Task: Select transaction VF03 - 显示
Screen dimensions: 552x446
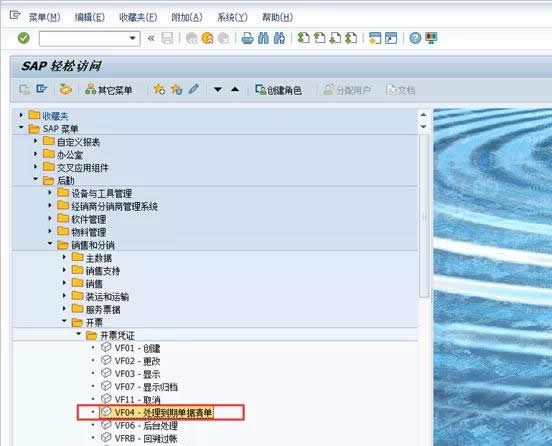Action: pyautogui.click(x=137, y=374)
